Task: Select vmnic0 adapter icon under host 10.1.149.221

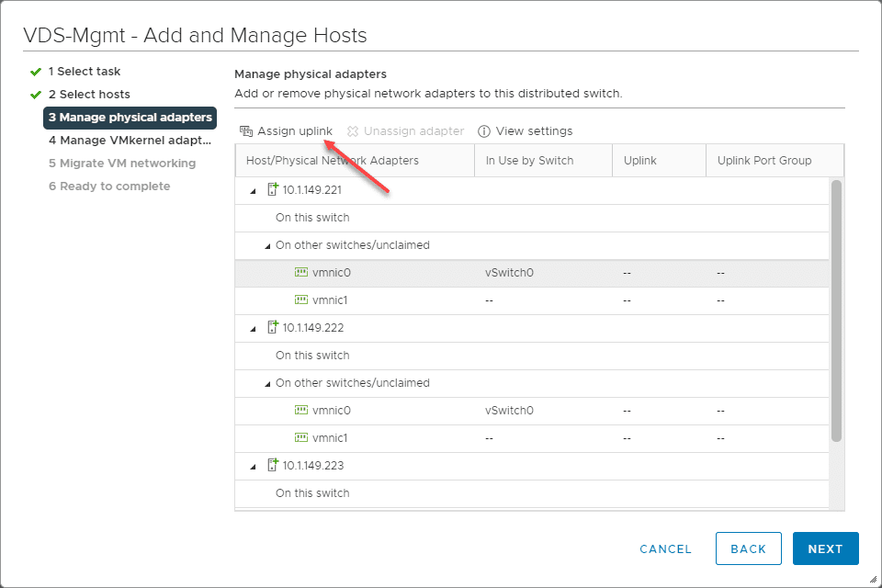Action: (x=300, y=273)
